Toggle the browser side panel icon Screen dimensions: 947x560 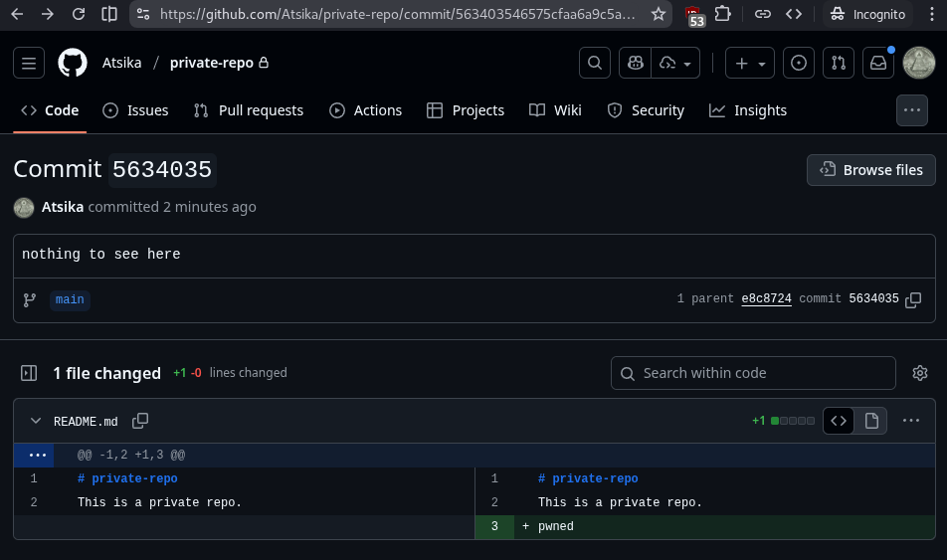109,14
